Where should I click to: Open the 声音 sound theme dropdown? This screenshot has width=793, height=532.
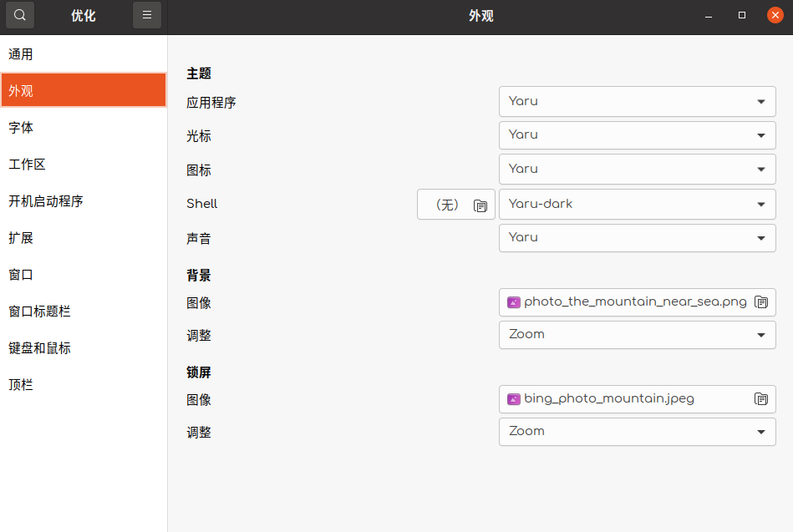637,238
